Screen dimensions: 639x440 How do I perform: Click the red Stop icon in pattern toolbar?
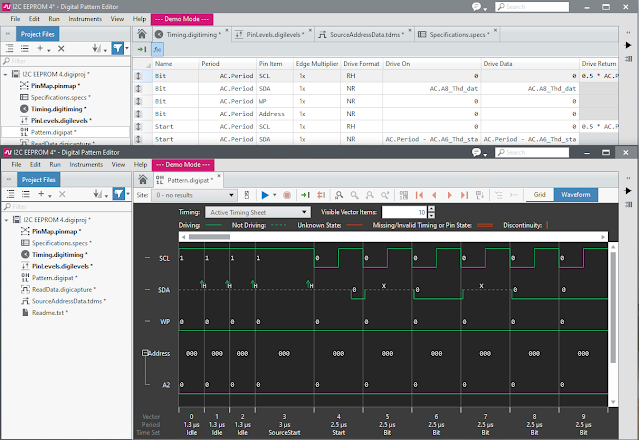coord(287,195)
